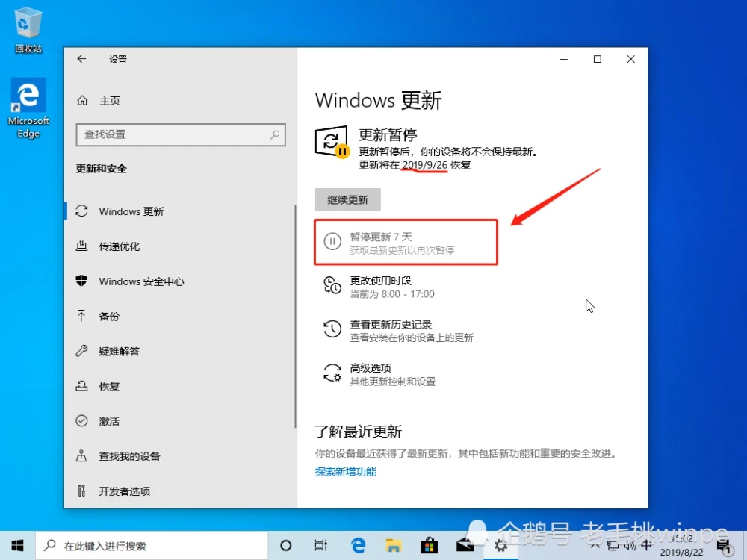Open 疑难解答 in the sidebar

[119, 352]
